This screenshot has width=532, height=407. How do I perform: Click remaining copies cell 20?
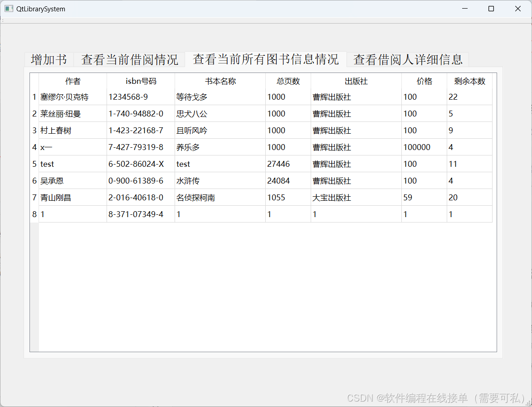pos(469,198)
